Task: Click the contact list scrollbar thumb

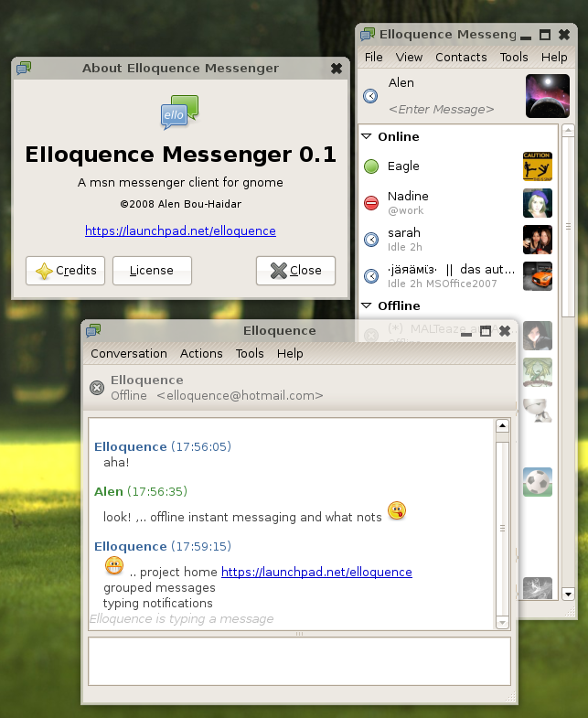Action: click(x=568, y=227)
